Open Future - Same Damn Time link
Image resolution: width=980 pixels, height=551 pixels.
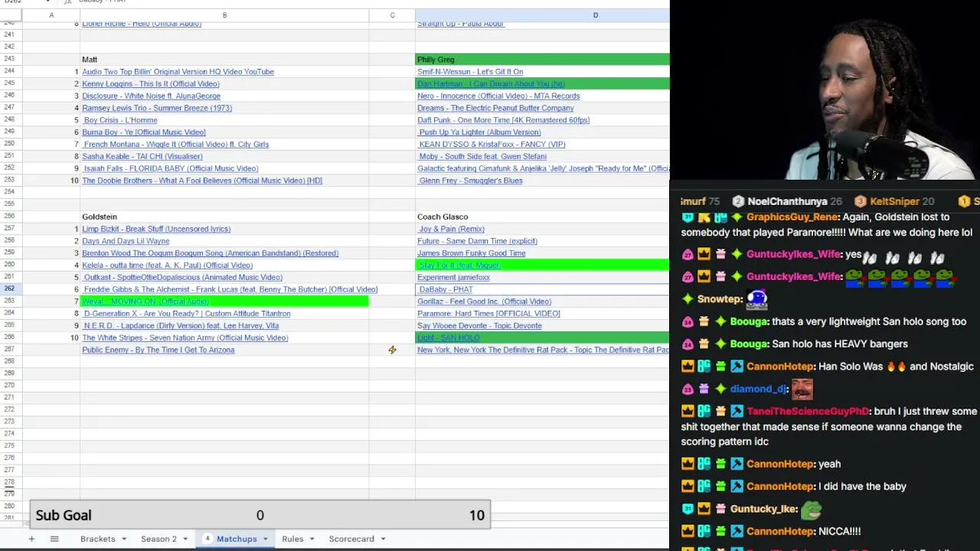click(477, 241)
